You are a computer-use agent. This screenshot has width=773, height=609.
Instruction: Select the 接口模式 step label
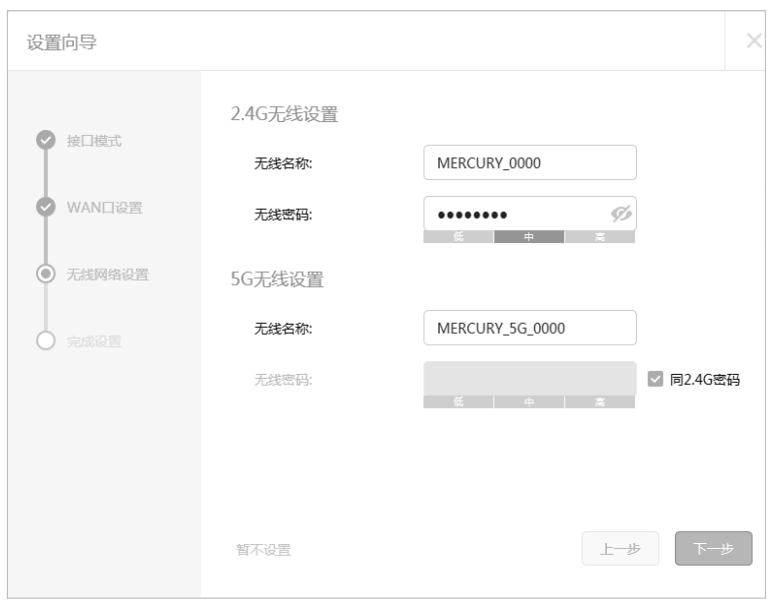pos(94,141)
